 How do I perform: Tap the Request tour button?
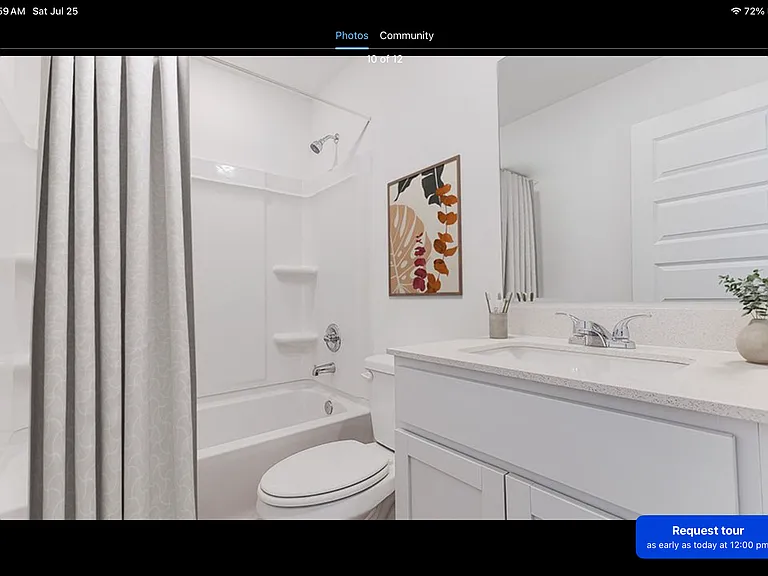[702, 537]
